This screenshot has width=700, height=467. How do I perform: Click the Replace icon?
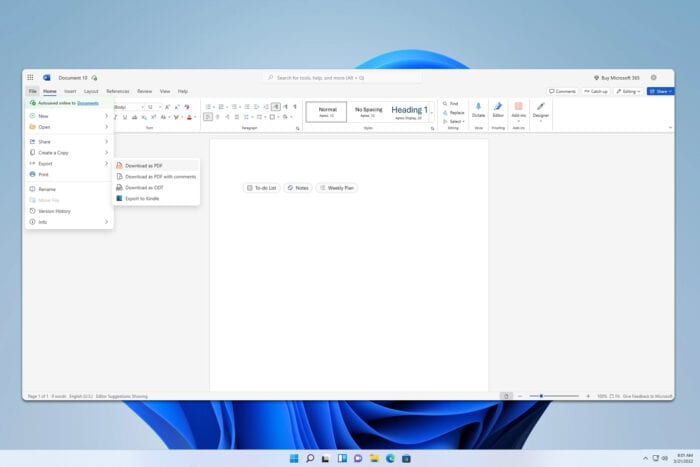pos(445,113)
